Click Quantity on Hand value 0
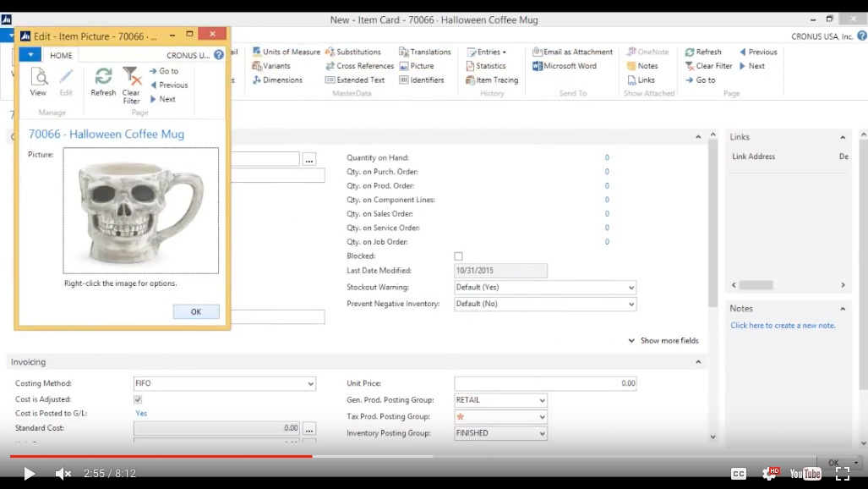Viewport: 868px width, 489px height. point(607,157)
